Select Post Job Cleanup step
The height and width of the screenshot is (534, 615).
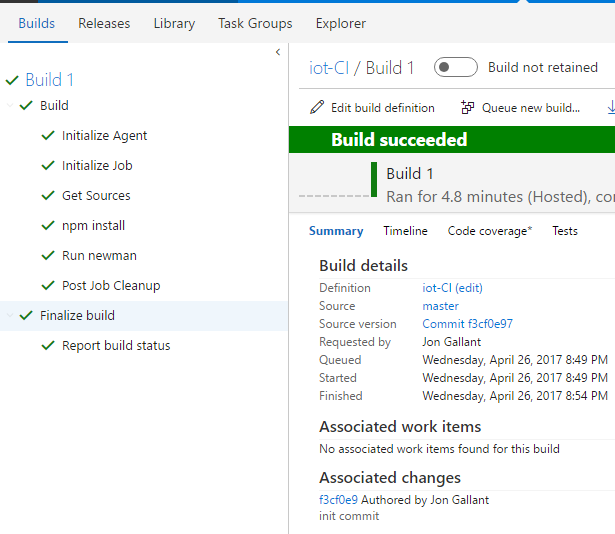tap(110, 286)
